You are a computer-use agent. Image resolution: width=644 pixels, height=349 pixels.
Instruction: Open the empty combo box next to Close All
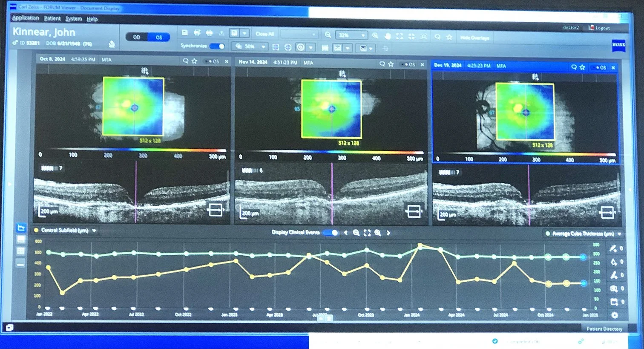[x=299, y=34]
